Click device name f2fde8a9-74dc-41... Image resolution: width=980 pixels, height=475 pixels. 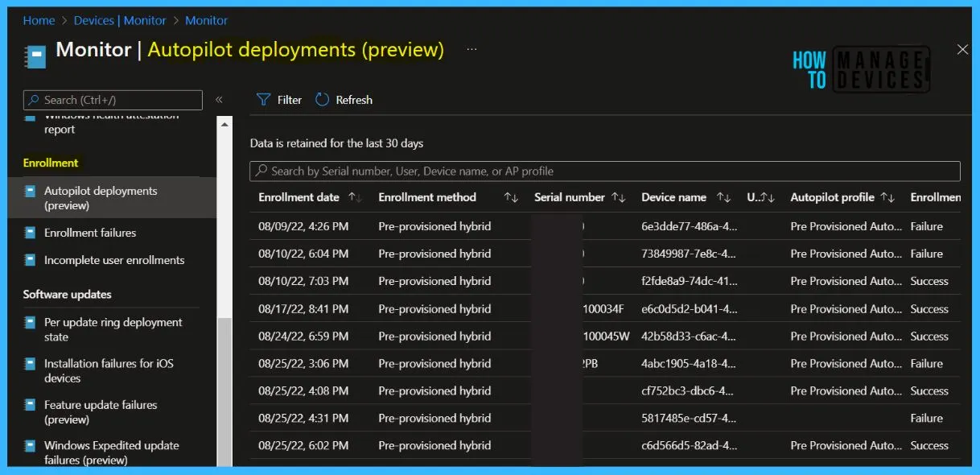coord(688,281)
